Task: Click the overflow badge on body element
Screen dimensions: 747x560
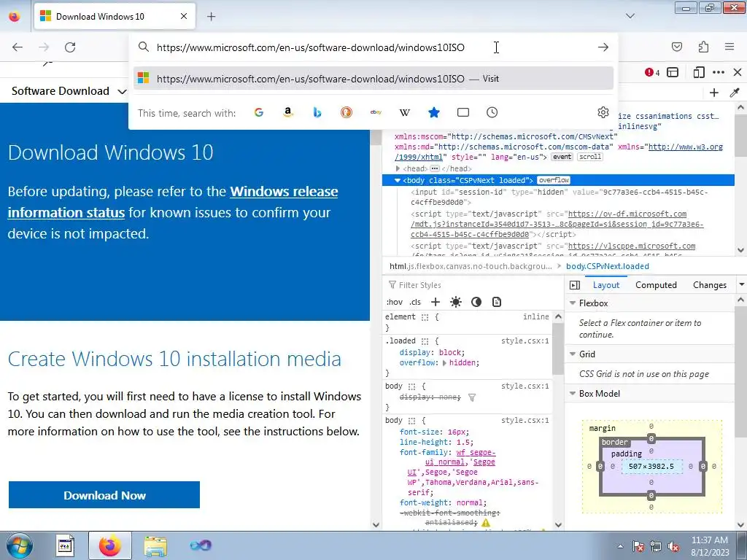Action: (554, 180)
